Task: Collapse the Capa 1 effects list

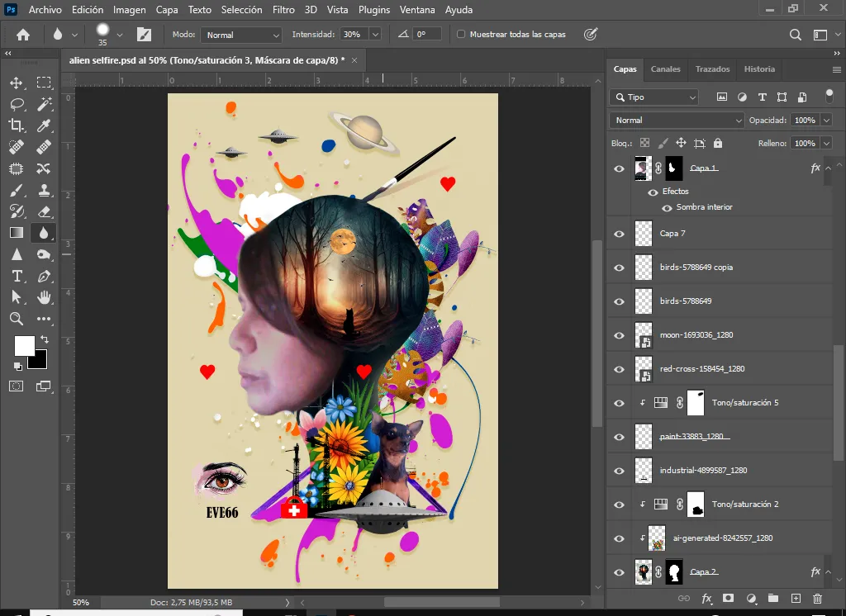Action: pyautogui.click(x=829, y=168)
